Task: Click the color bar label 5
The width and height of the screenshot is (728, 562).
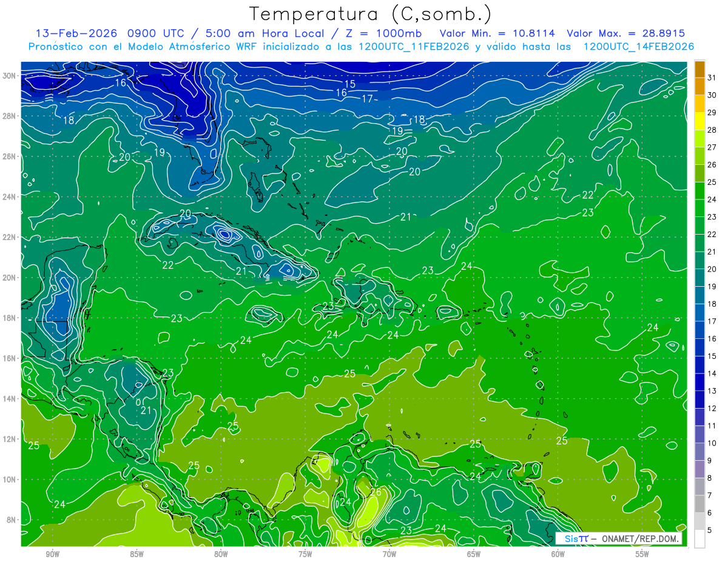Action: tap(710, 530)
